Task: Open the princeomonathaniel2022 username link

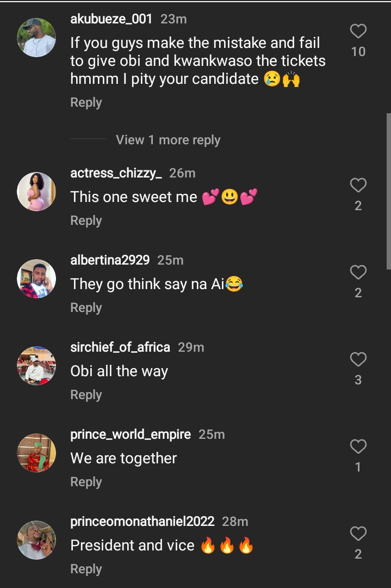Action: [x=142, y=522]
